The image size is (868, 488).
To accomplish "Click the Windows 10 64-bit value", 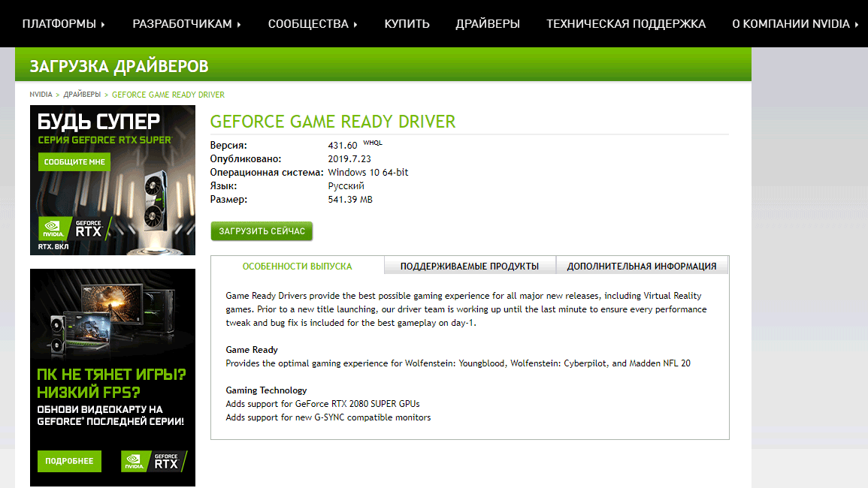I will pyautogui.click(x=368, y=172).
